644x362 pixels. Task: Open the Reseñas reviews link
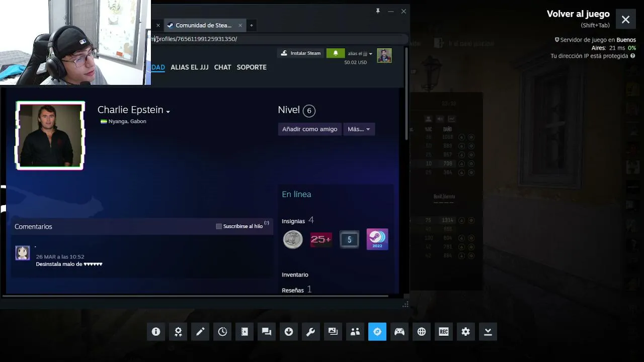pos(293,290)
